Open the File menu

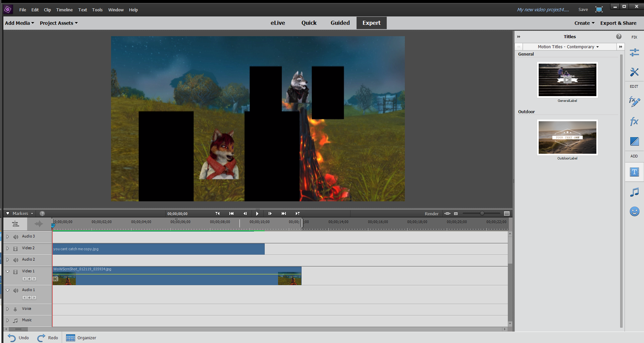(23, 10)
